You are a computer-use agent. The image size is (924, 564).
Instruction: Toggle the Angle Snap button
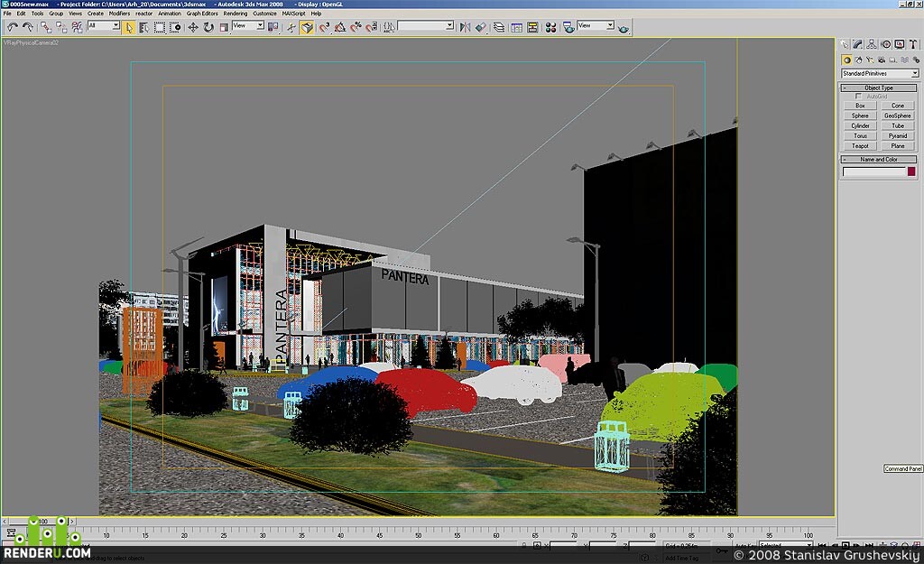[340, 28]
